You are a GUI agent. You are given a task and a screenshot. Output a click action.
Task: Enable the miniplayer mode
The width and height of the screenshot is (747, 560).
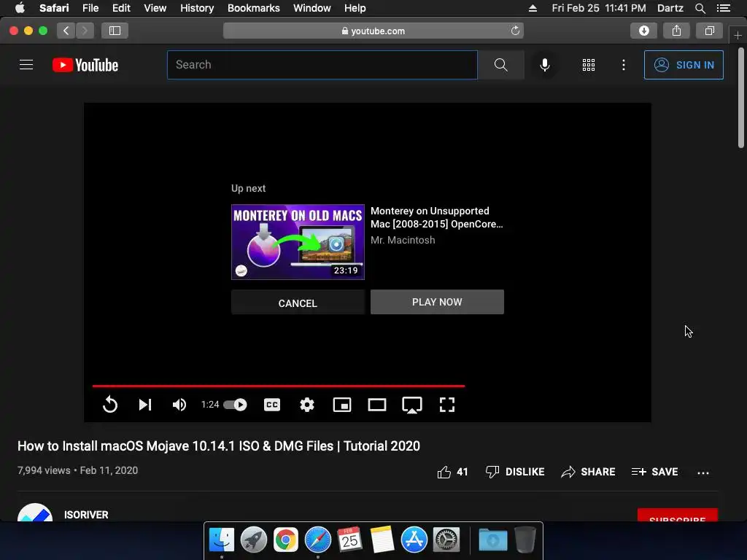pos(342,405)
